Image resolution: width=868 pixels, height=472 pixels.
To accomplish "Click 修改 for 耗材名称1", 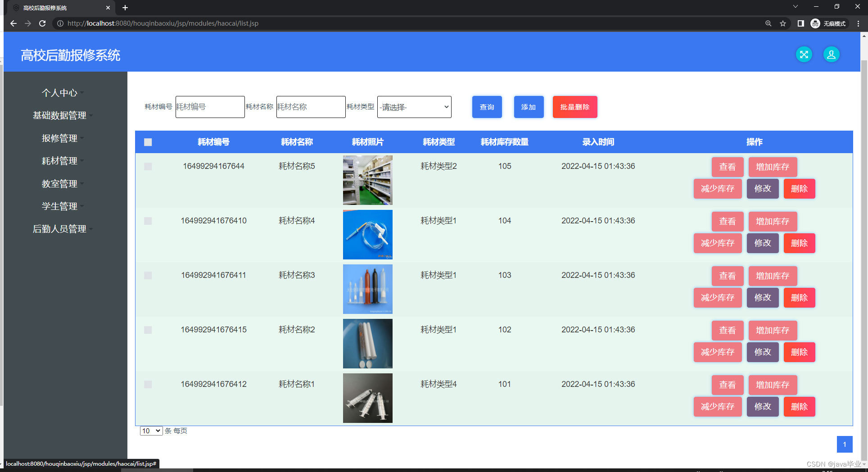I will click(763, 407).
